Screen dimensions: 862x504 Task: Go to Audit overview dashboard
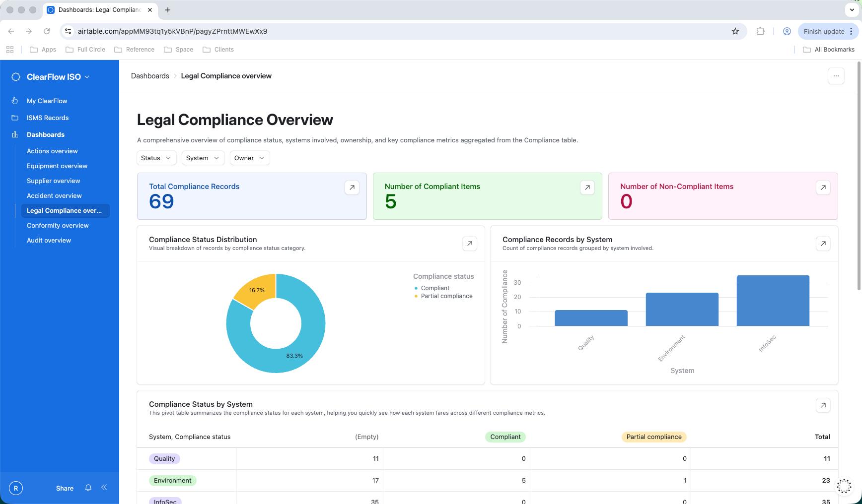(x=49, y=241)
